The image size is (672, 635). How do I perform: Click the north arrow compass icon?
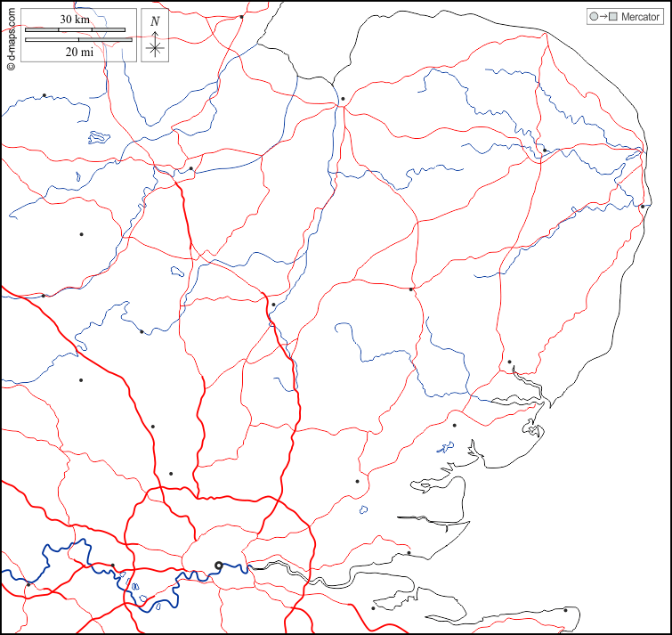tap(155, 35)
